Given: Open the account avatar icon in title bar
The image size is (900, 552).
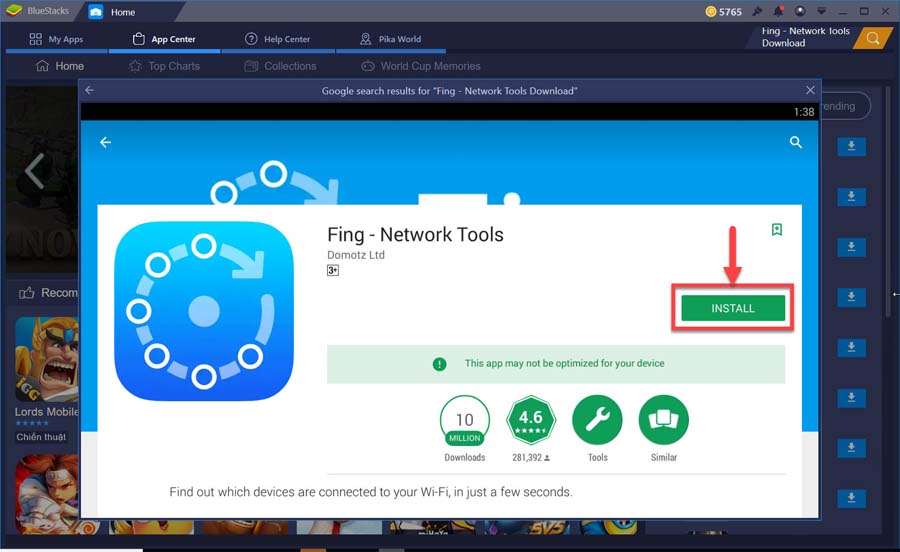Looking at the screenshot, I should [x=800, y=11].
